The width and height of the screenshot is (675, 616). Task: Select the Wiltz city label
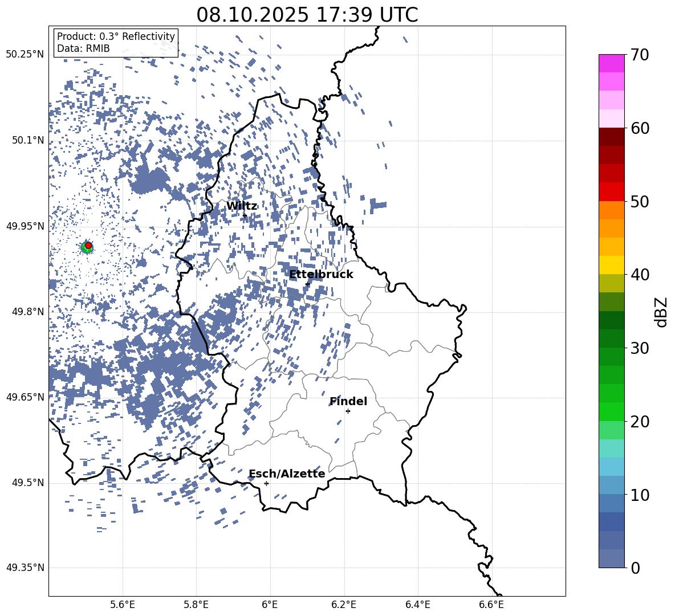[x=242, y=206]
